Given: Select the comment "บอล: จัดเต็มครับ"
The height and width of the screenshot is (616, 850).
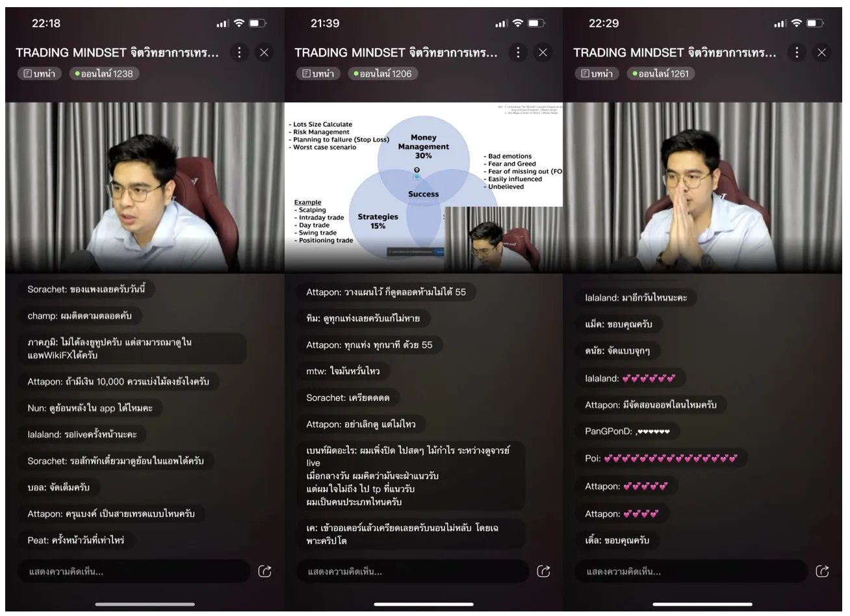Looking at the screenshot, I should [x=58, y=487].
